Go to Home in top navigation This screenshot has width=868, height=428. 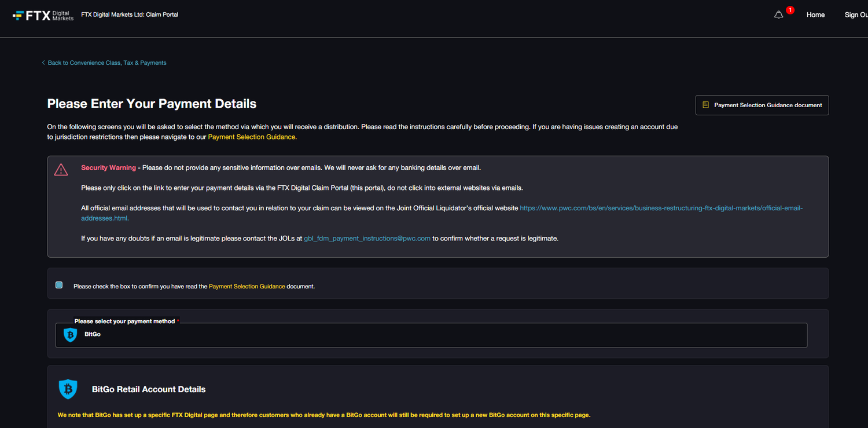[815, 15]
